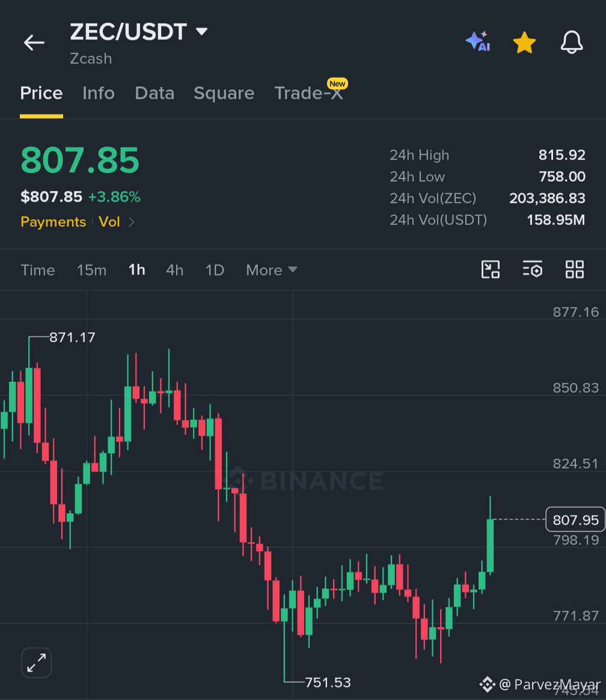Tap the 807.95 current price label

pyautogui.click(x=575, y=520)
